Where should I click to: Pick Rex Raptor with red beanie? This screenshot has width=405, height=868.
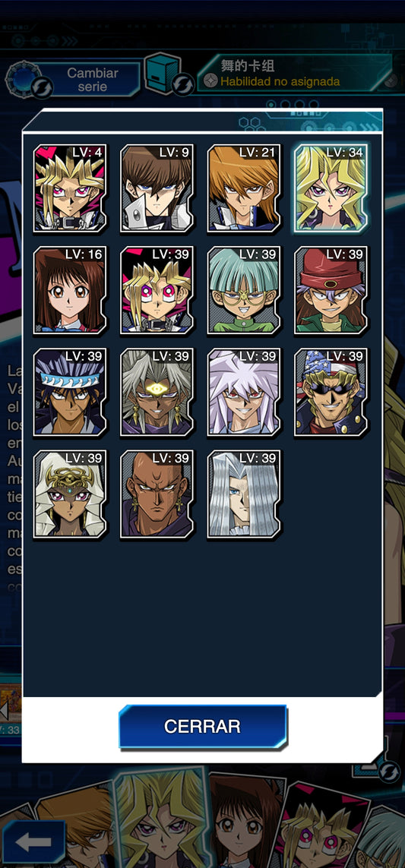pos(331,291)
